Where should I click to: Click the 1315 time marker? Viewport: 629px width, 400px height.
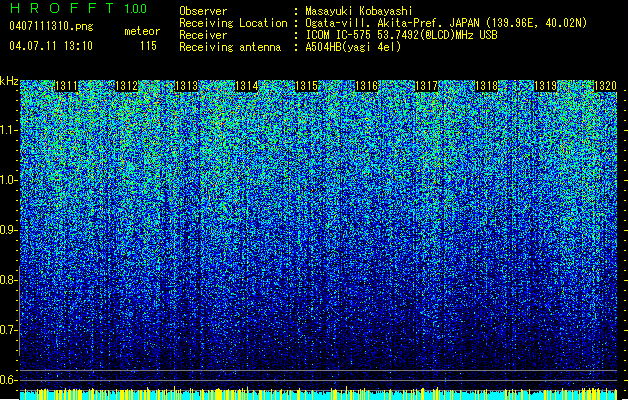pyautogui.click(x=306, y=86)
